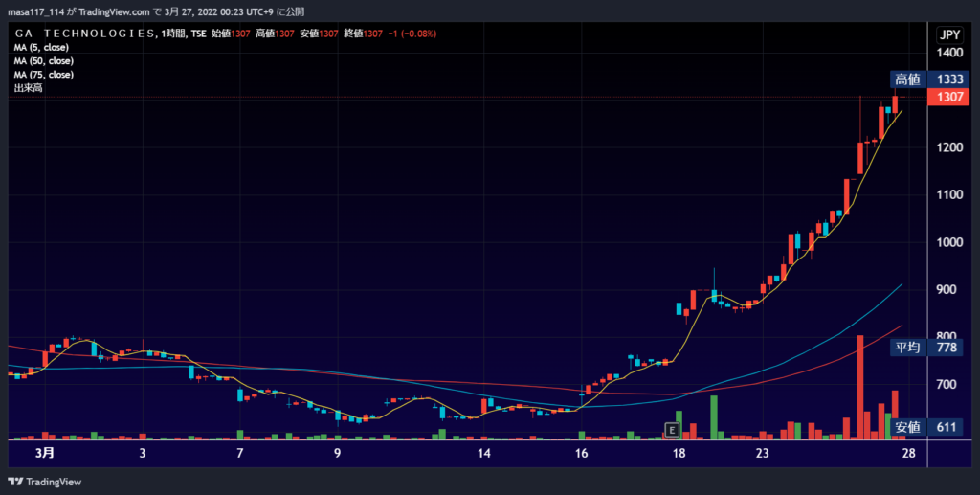Click the 終値1307 close value in header
This screenshot has width=980, height=495.
pos(363,34)
